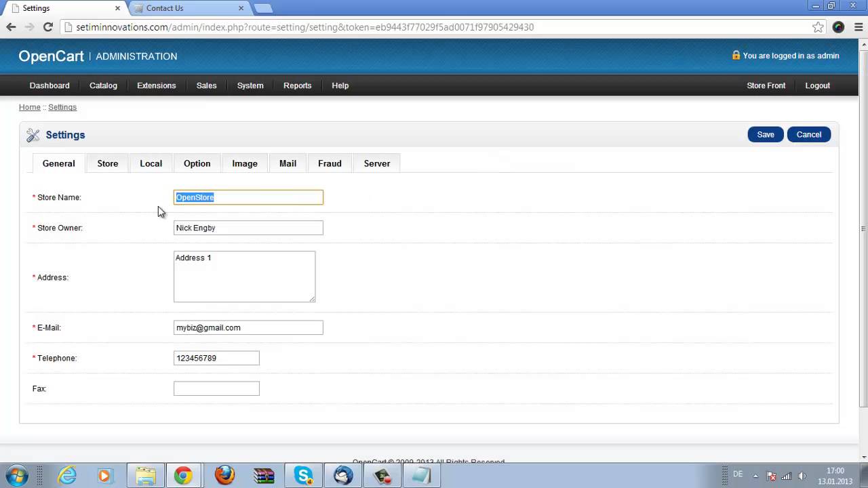Screen dimensions: 868x488
Task: Launch Internet Explorer from the taskbar
Action: click(x=67, y=476)
